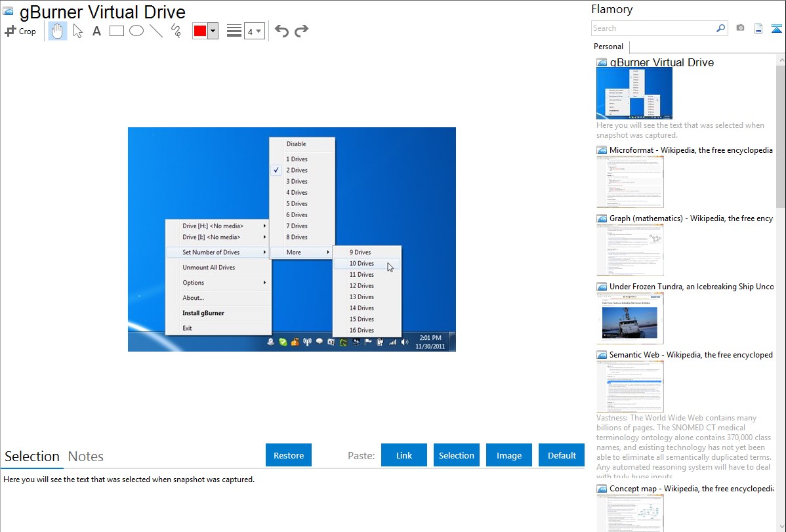Click the 'Semantic Web - Wikipedia' title

691,354
